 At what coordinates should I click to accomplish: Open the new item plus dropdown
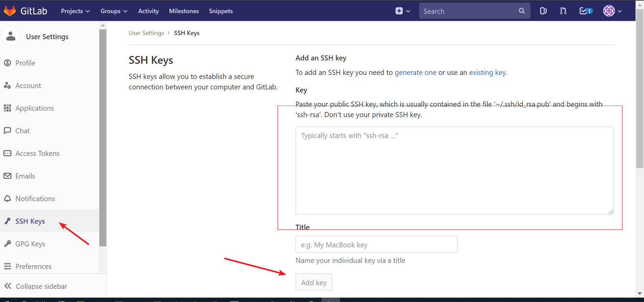tap(403, 11)
